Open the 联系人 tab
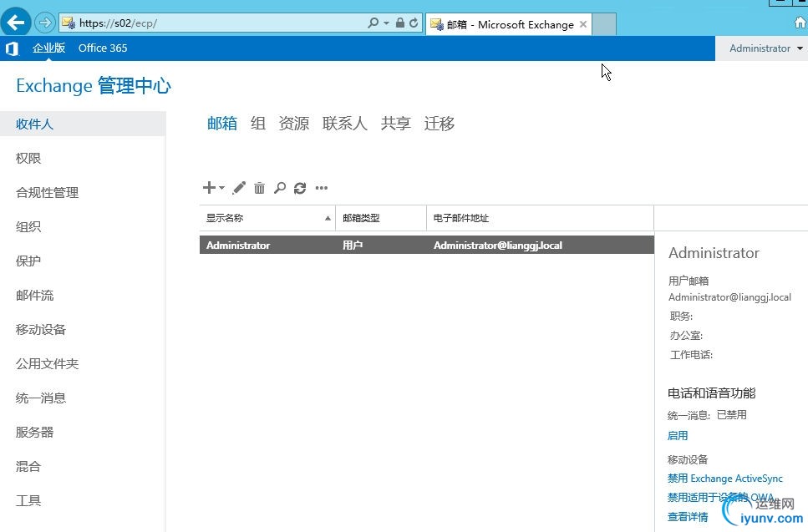808x532 pixels. [x=345, y=123]
